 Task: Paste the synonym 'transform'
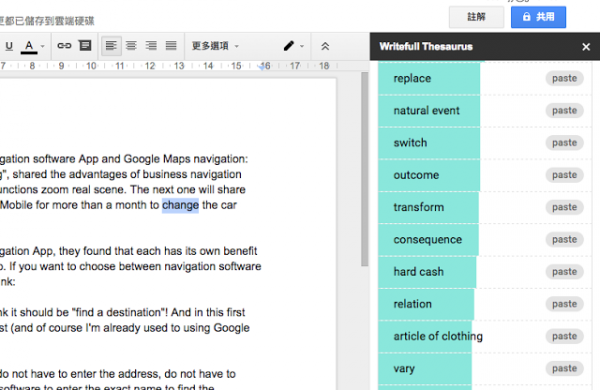tap(564, 207)
